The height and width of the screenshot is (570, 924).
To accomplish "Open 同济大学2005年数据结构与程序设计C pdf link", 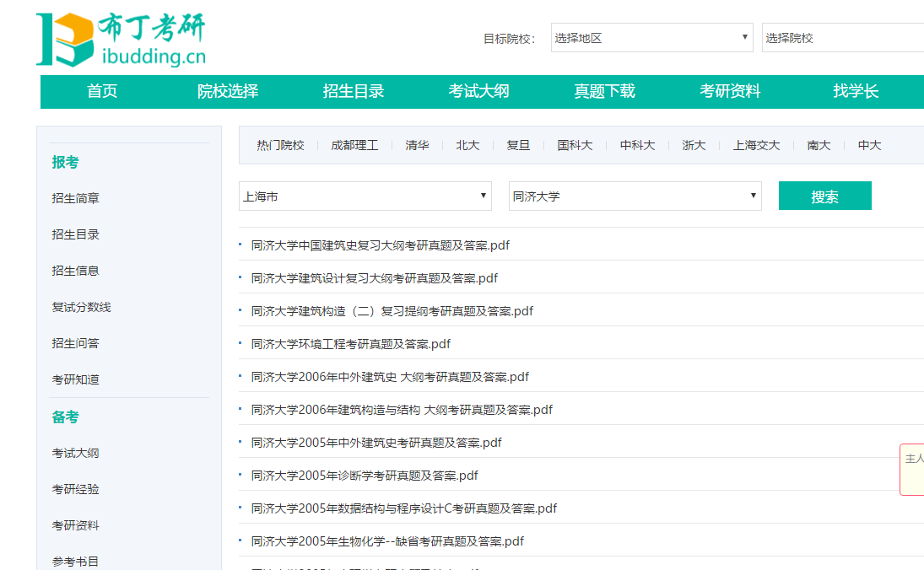I will 403,509.
